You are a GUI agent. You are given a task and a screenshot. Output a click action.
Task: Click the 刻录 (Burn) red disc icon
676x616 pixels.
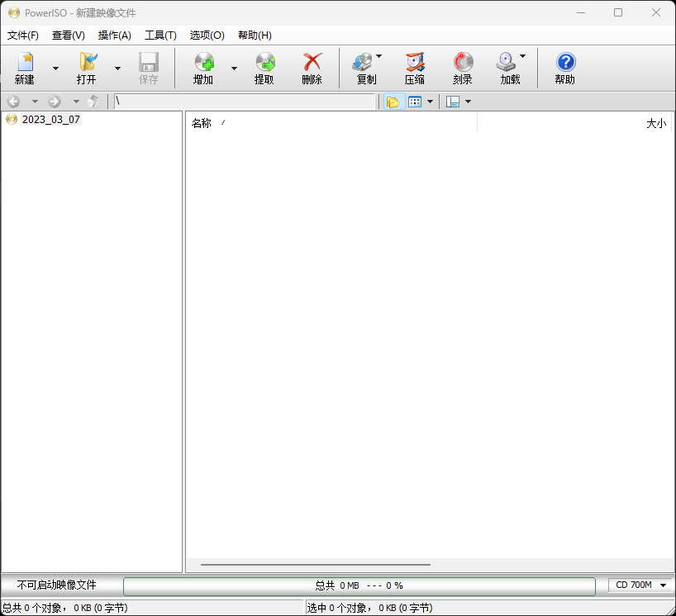tap(464, 62)
